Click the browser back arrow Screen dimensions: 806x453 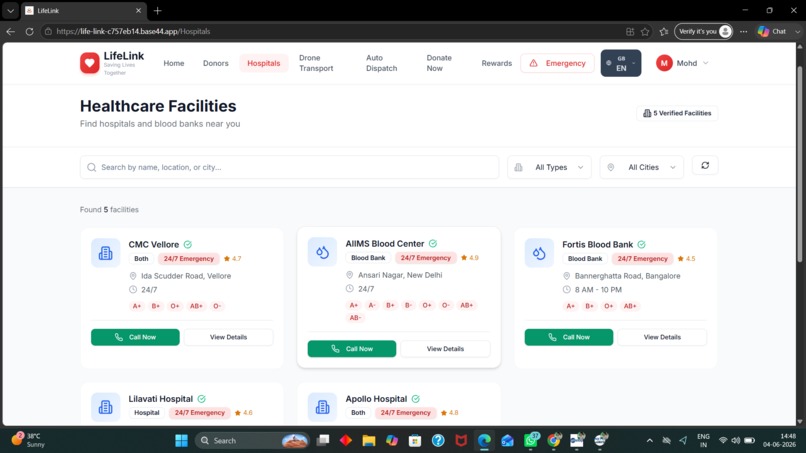[11, 31]
